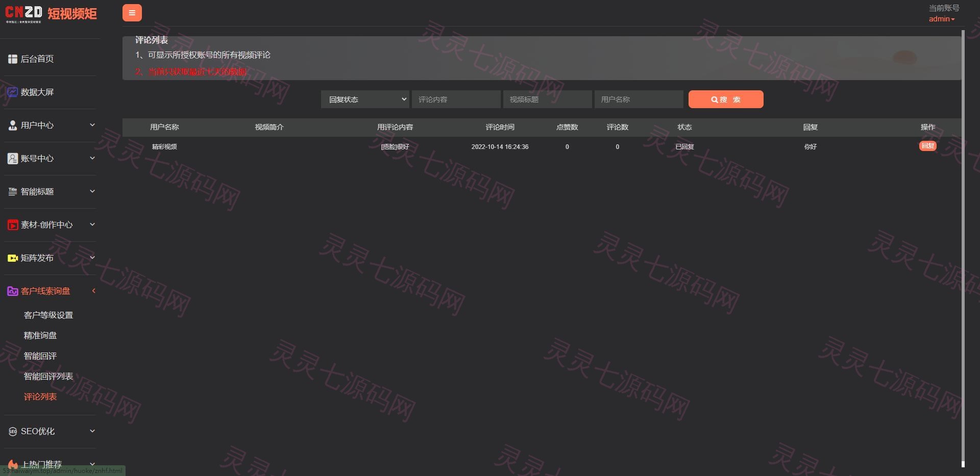
Task: Go to 后台首页
Action: pyautogui.click(x=37, y=59)
